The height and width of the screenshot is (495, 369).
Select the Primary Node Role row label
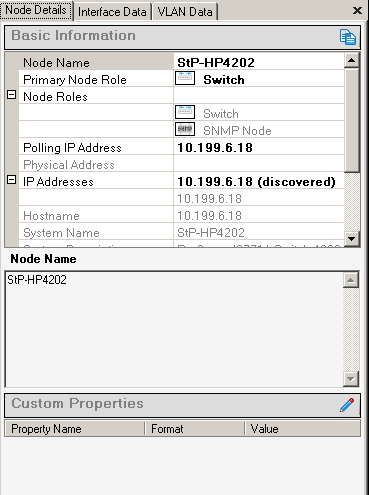tap(75, 80)
